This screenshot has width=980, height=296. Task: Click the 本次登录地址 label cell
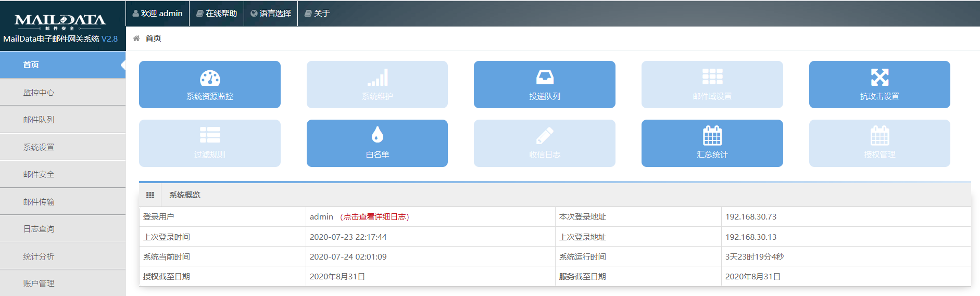point(638,217)
